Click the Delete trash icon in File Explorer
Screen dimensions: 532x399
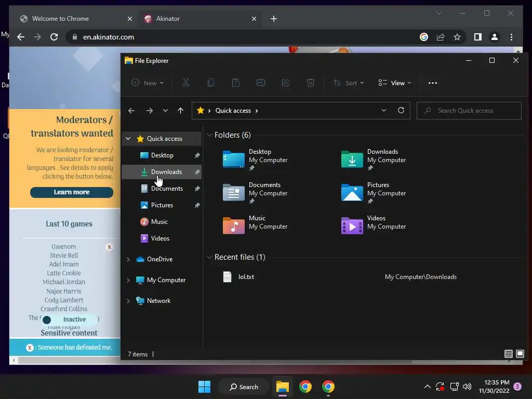311,83
